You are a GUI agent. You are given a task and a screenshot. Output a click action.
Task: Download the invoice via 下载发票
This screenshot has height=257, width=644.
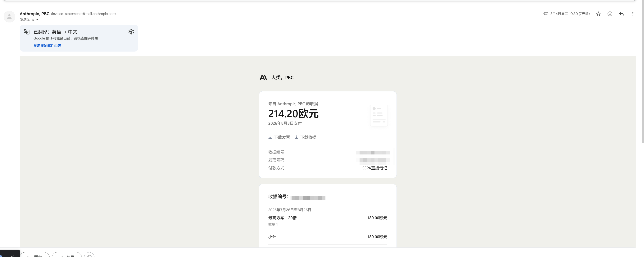[x=279, y=137]
